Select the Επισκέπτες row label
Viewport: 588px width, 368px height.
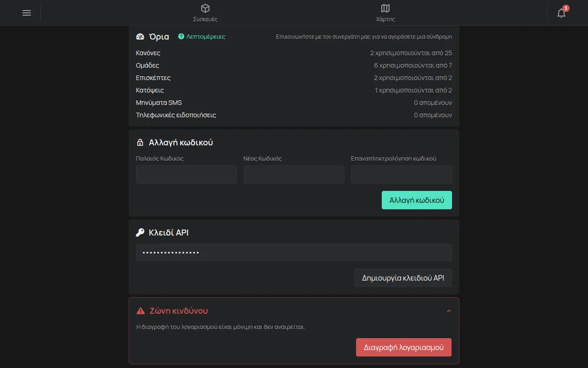[153, 78]
